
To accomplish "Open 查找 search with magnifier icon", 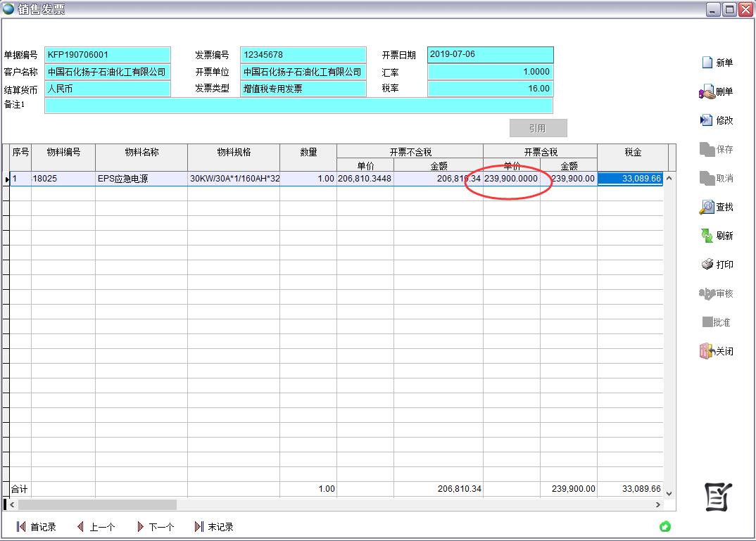I will click(x=707, y=207).
